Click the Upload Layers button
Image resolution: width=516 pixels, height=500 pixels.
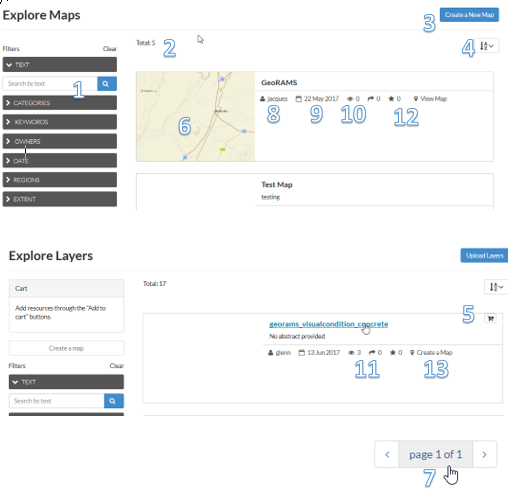pos(484,255)
